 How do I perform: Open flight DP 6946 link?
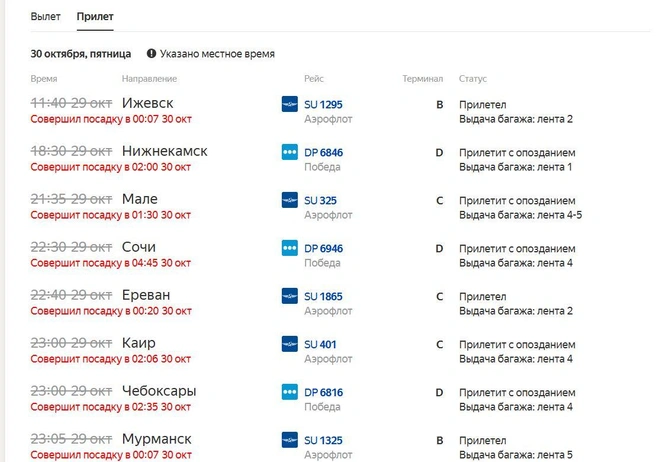(x=323, y=249)
